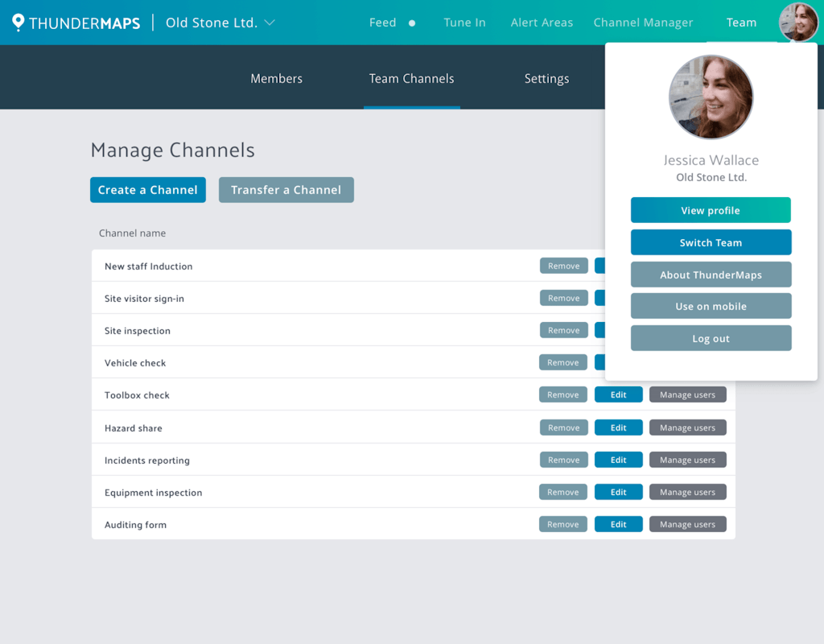Image resolution: width=824 pixels, height=644 pixels.
Task: Click the Vehicle check channel name
Action: (x=135, y=363)
